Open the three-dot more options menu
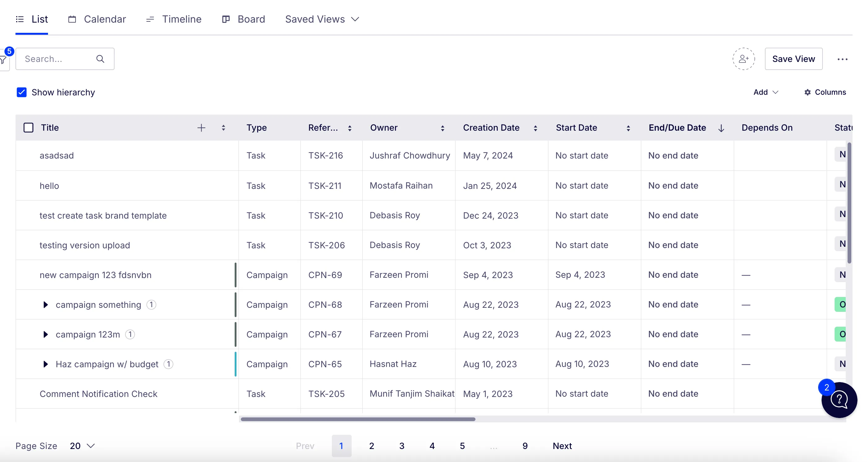 tap(842, 59)
